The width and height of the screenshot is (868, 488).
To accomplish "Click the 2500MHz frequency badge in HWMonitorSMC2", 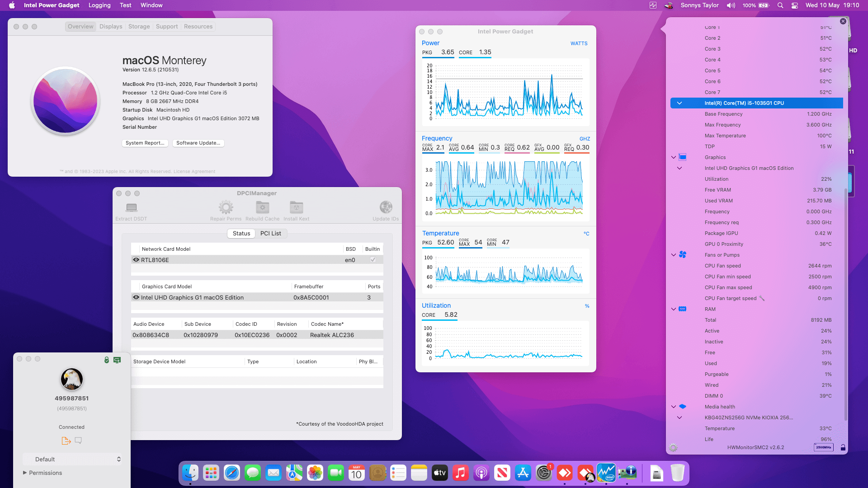I will tap(823, 447).
